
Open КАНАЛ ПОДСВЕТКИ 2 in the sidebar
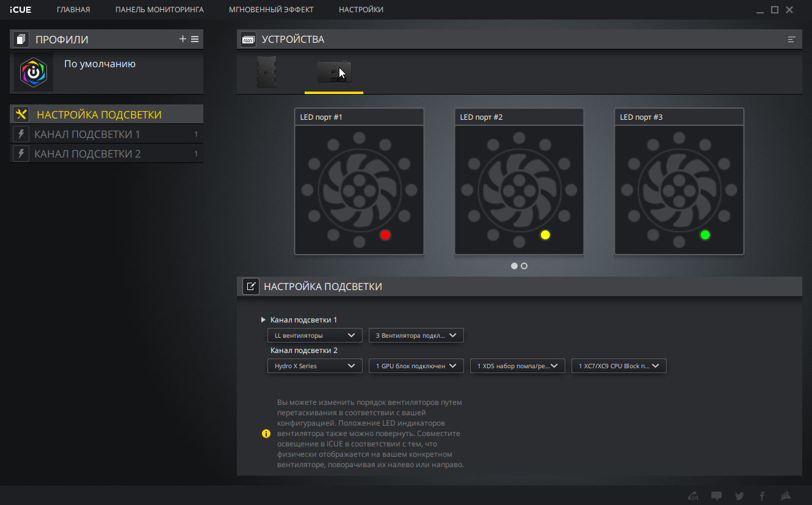(106, 154)
